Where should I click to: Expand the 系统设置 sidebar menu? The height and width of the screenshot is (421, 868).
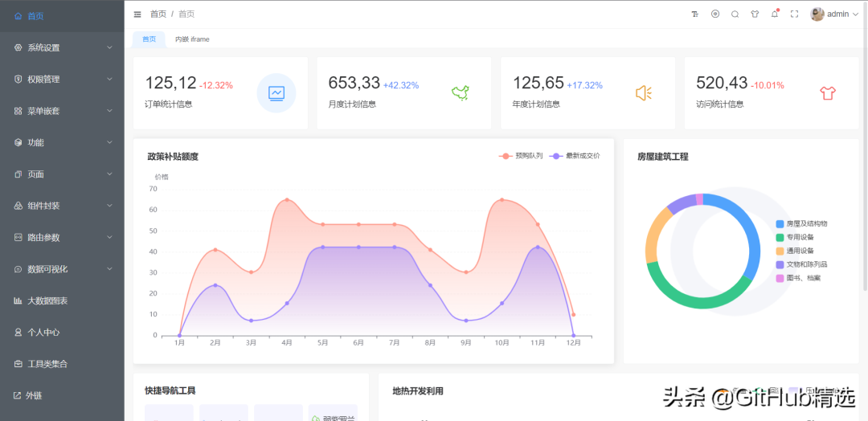coord(62,47)
